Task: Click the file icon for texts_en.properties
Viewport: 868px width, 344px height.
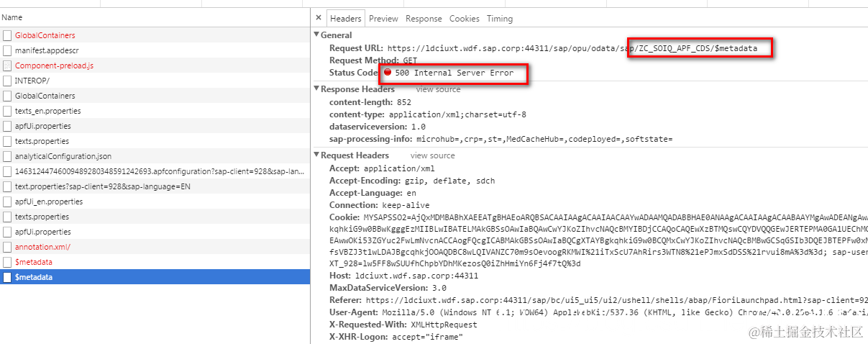Action: tap(7, 111)
